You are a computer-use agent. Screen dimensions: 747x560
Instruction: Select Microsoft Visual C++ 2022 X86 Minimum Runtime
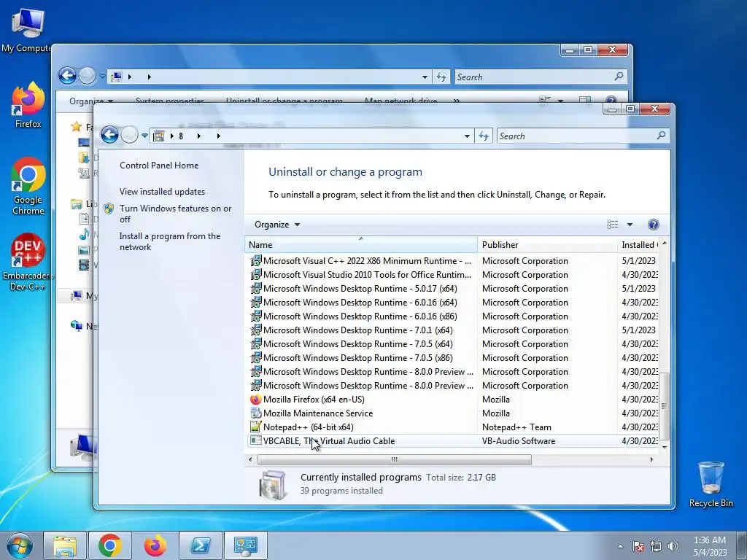453,261
